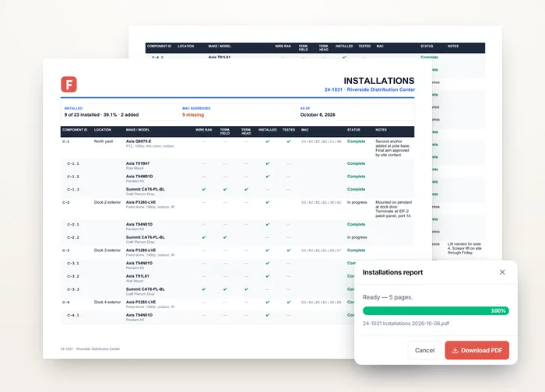Click the STATUS header on the front page
Image resolution: width=545 pixels, height=392 pixels.
(x=353, y=130)
